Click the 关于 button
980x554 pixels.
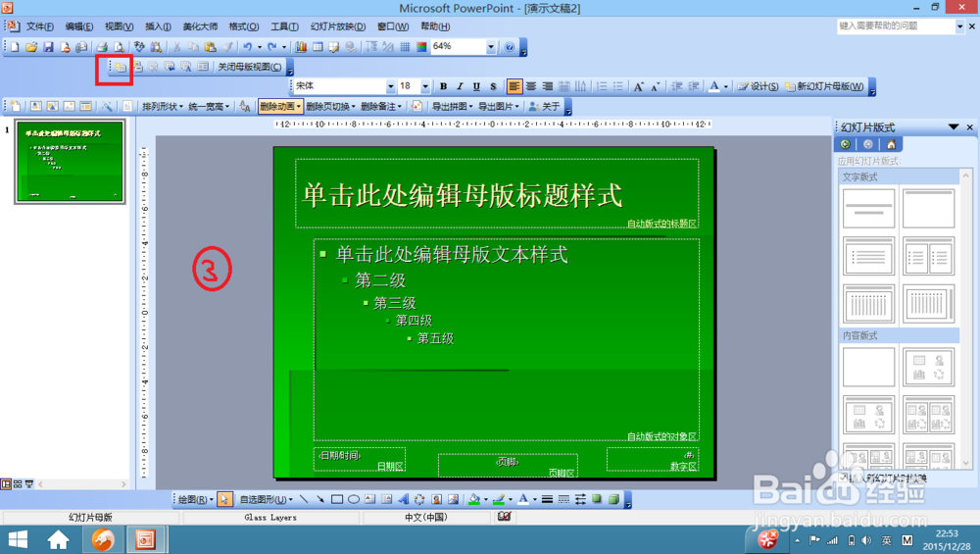[x=544, y=107]
